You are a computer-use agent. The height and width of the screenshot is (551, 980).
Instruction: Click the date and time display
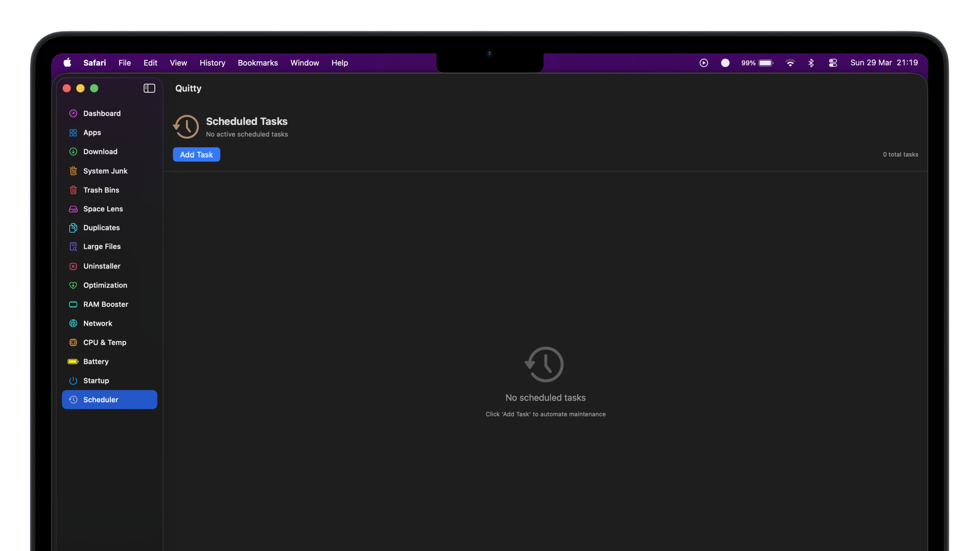point(884,63)
